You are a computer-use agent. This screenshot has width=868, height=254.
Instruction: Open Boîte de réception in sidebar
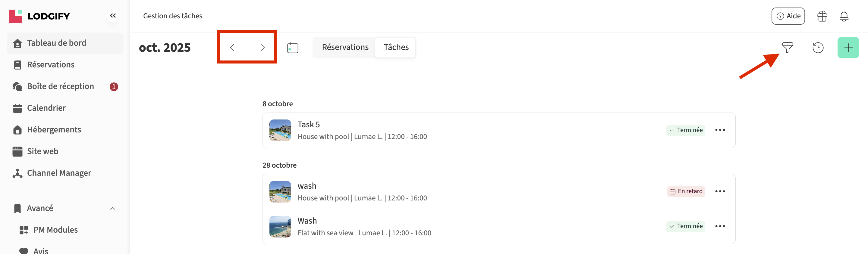[x=61, y=86]
